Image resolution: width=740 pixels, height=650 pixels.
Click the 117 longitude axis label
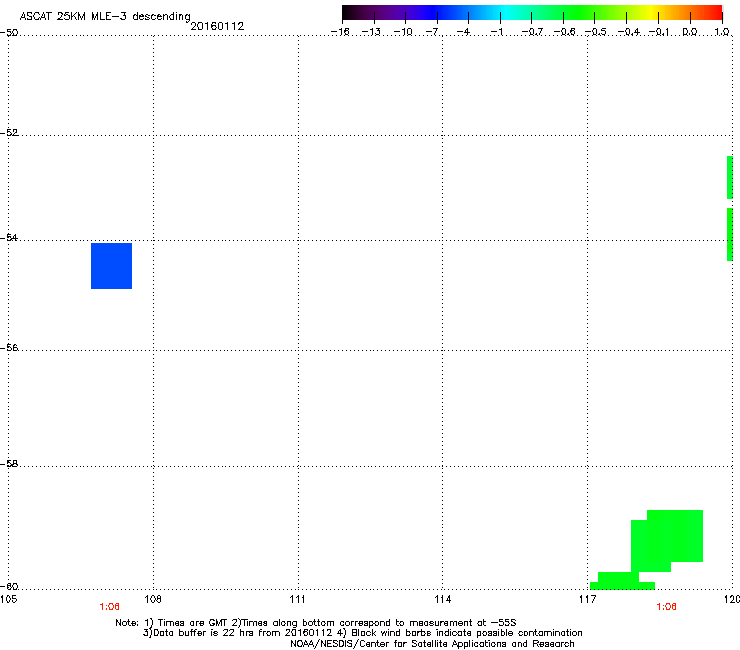[588, 599]
